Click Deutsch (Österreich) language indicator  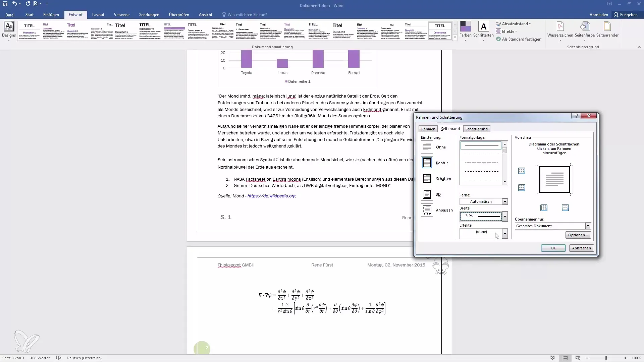coord(84,358)
